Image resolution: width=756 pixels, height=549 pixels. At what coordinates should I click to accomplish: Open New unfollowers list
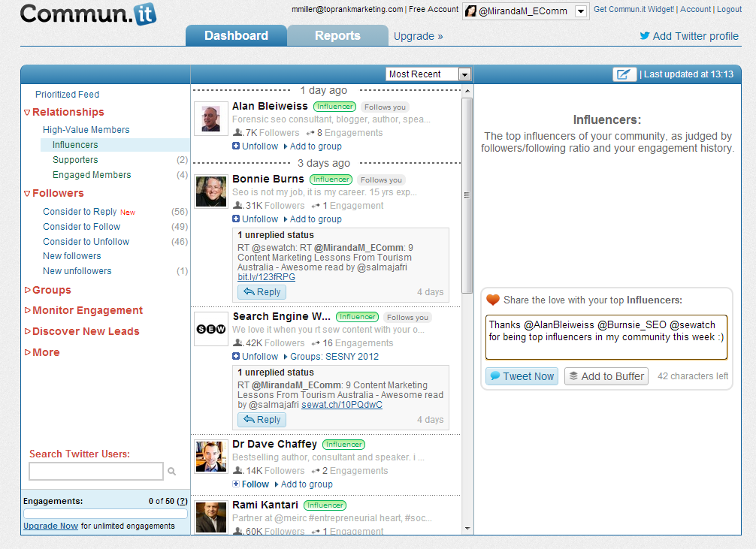click(77, 270)
